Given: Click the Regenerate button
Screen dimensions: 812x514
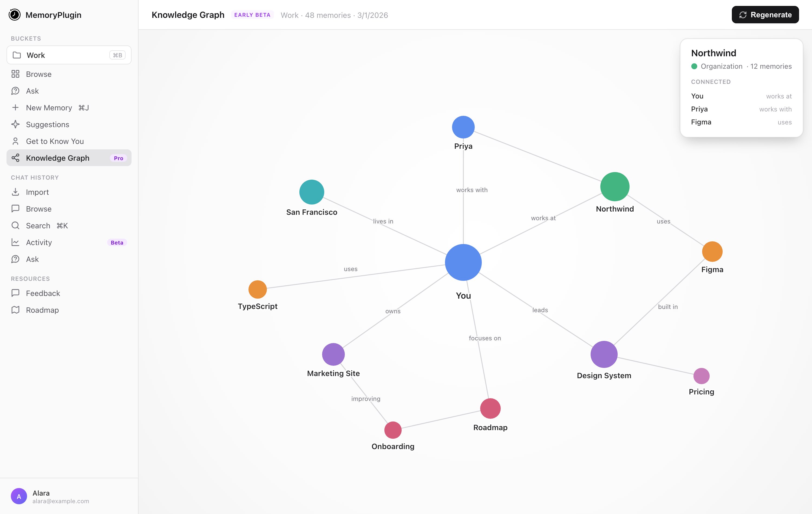Looking at the screenshot, I should coord(765,15).
